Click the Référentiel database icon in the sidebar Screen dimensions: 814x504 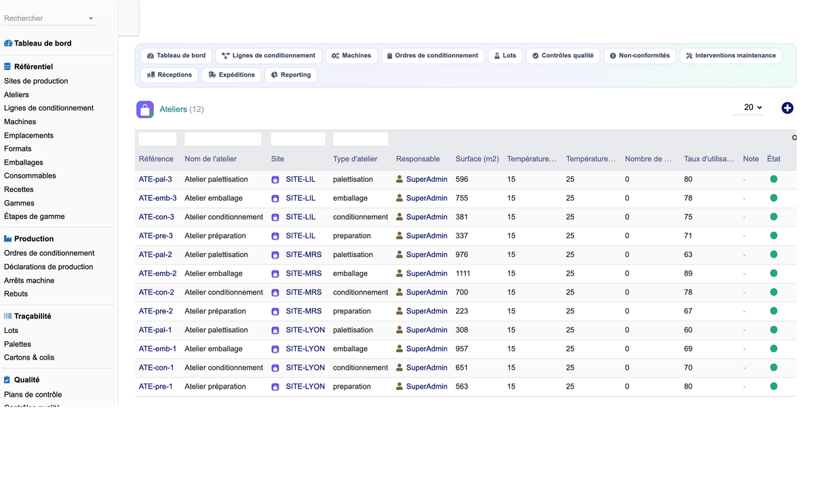point(7,66)
